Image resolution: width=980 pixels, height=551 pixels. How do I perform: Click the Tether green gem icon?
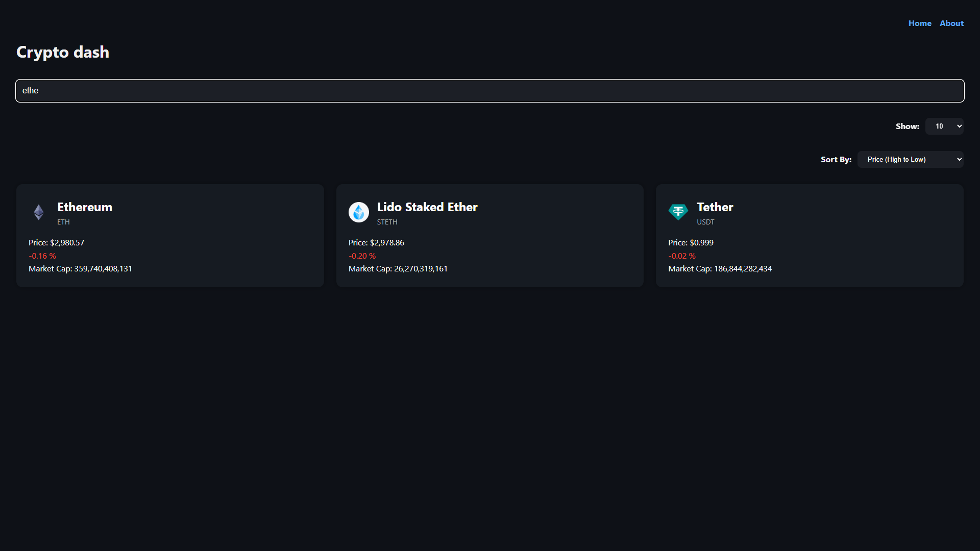click(x=678, y=212)
